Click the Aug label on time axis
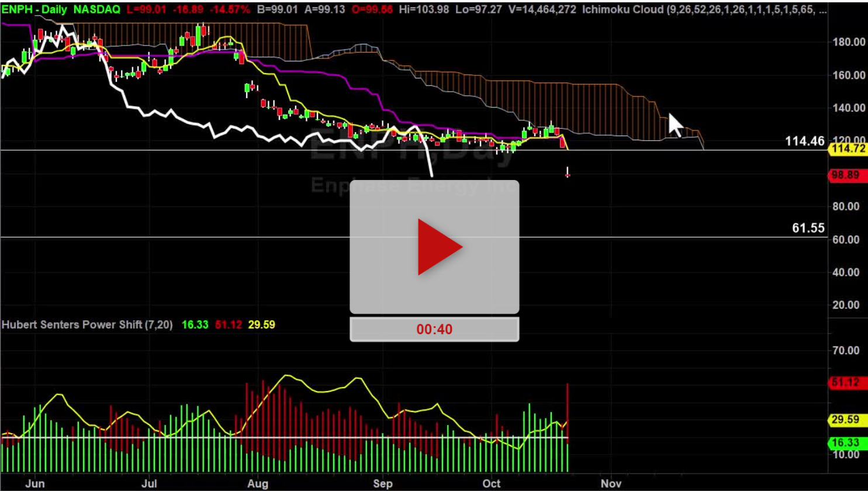The image size is (868, 491). pos(257,483)
